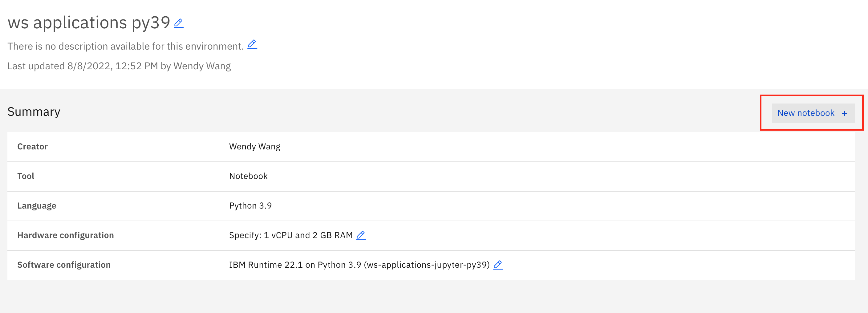Select the 'ws applications py39' title

pos(89,23)
